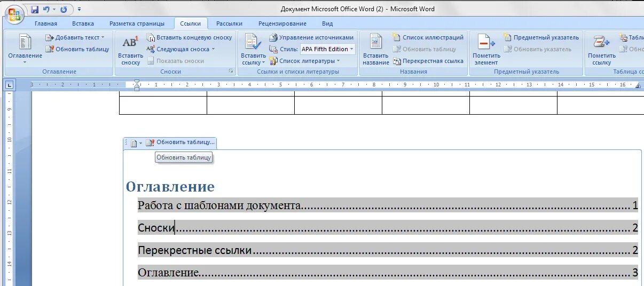
Task: Click Вставить название caption button
Action: click(x=376, y=50)
